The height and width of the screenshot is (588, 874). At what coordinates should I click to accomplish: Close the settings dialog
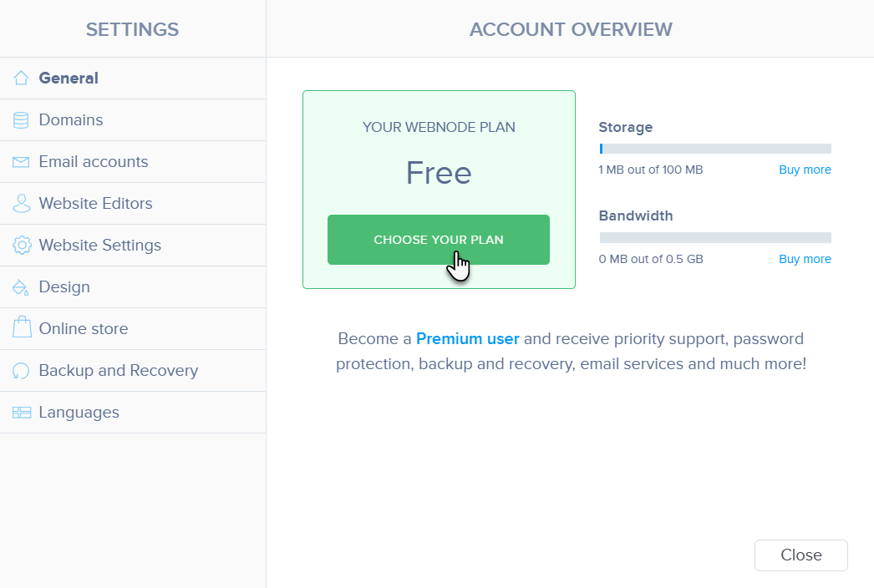(x=801, y=555)
